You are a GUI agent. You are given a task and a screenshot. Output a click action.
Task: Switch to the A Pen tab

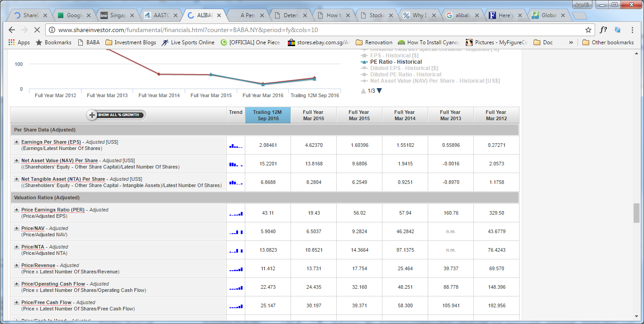(247, 15)
